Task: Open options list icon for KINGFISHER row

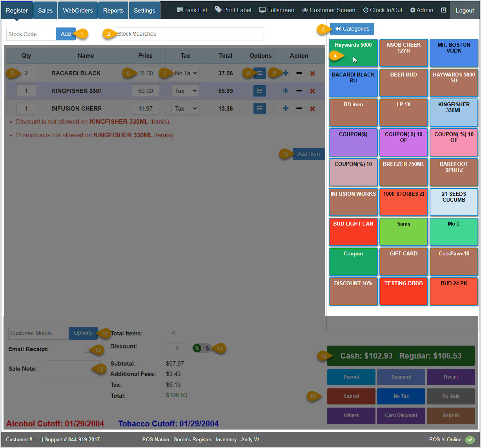Action: click(260, 91)
